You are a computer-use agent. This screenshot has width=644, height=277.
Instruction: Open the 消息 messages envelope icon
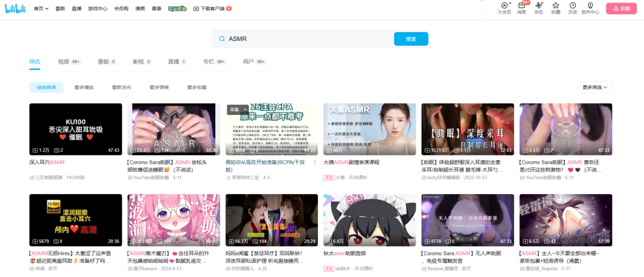[521, 6]
